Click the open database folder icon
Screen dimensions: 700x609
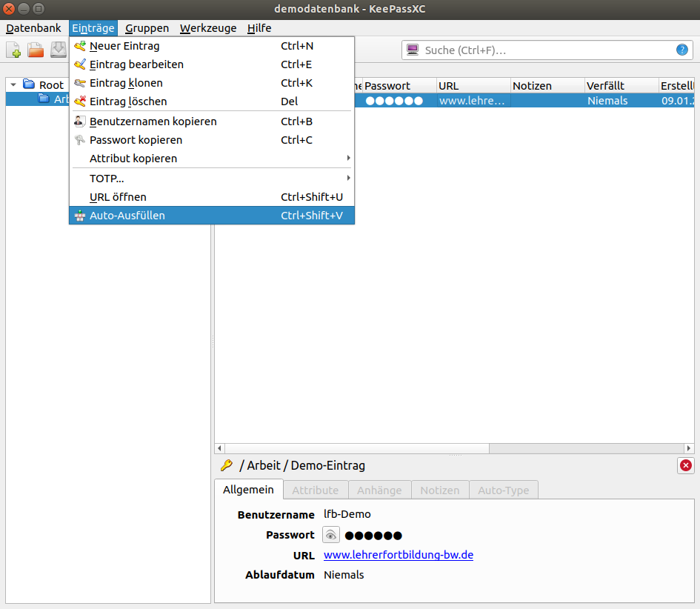click(36, 50)
